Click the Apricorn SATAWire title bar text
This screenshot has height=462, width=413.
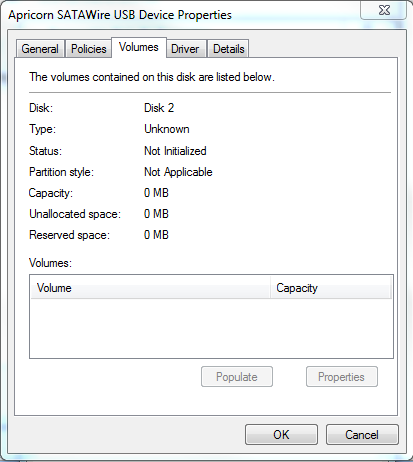pos(120,15)
